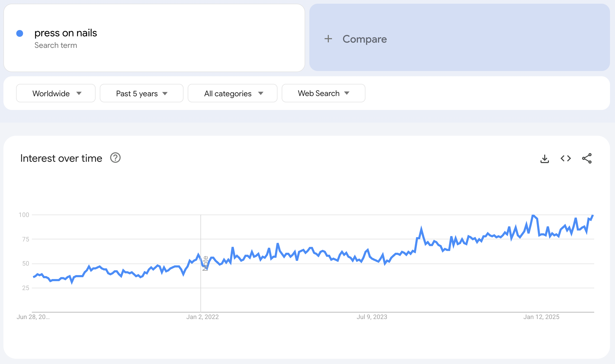Click the Interest over time heading
The height and width of the screenshot is (364, 615).
click(61, 158)
